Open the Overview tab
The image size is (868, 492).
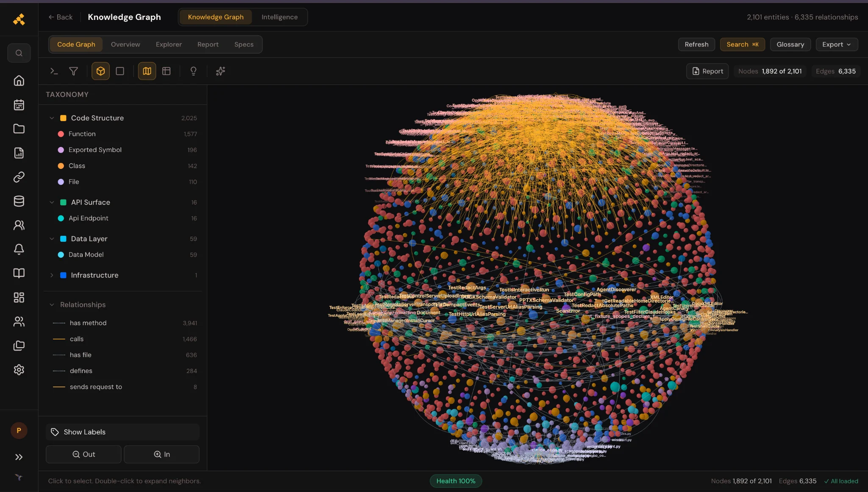[125, 44]
